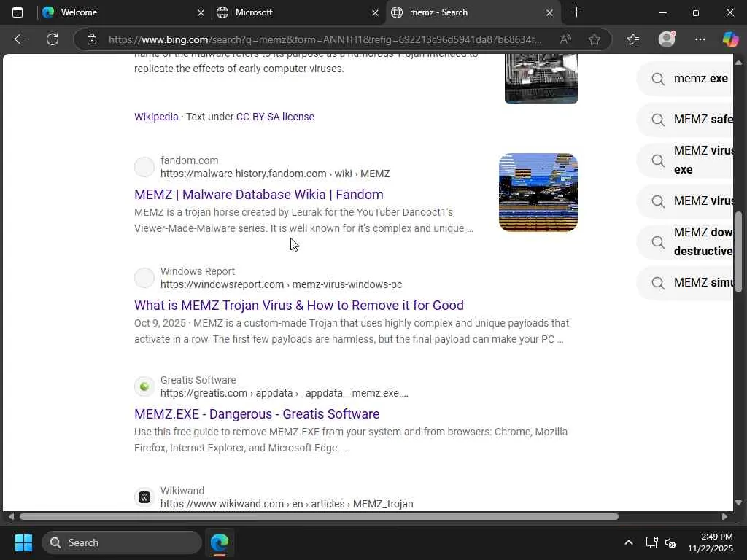View site information lock icon
The image size is (747, 560).
(x=92, y=39)
